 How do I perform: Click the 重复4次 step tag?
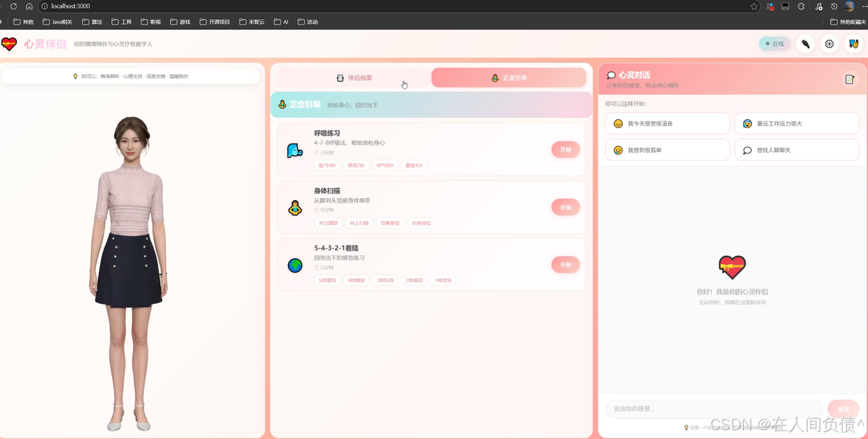coord(414,166)
